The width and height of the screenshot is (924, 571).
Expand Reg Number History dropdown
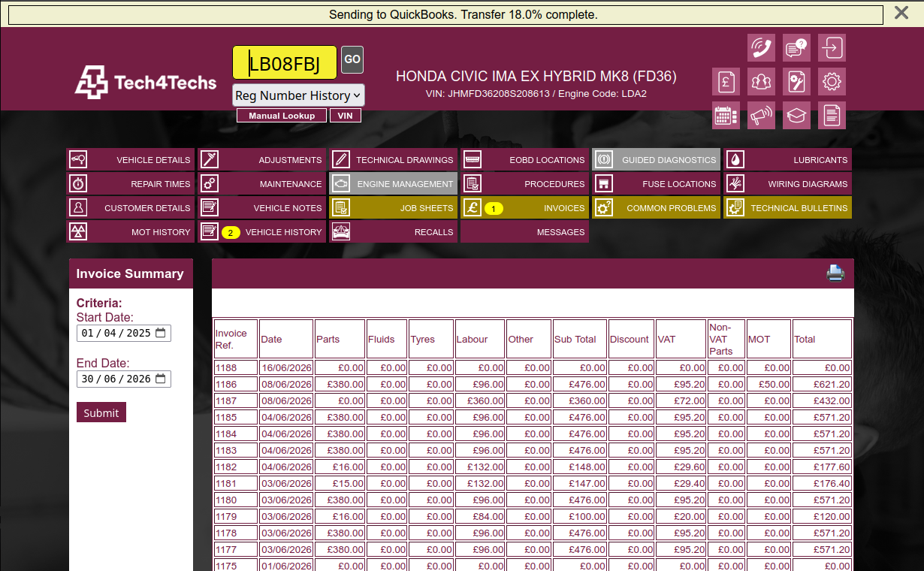(x=298, y=95)
